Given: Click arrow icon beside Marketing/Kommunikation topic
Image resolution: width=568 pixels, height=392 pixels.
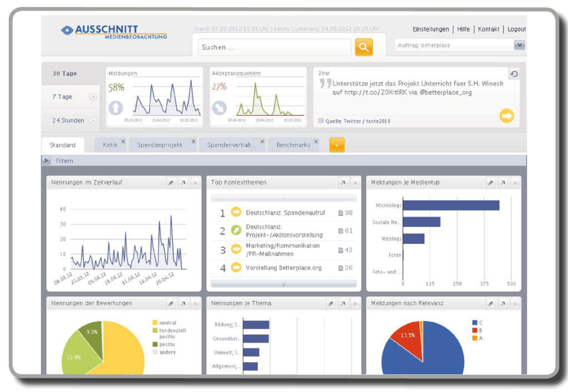Looking at the screenshot, I should [236, 249].
